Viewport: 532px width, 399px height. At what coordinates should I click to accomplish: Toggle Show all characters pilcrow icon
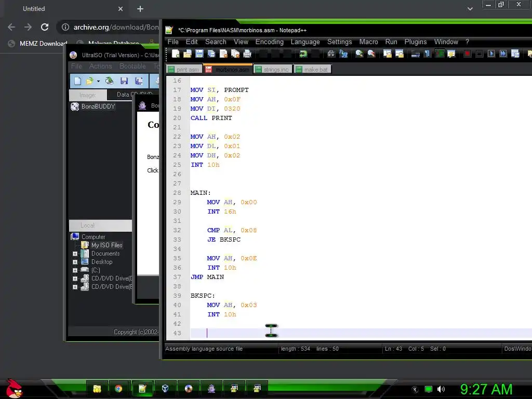click(x=427, y=54)
